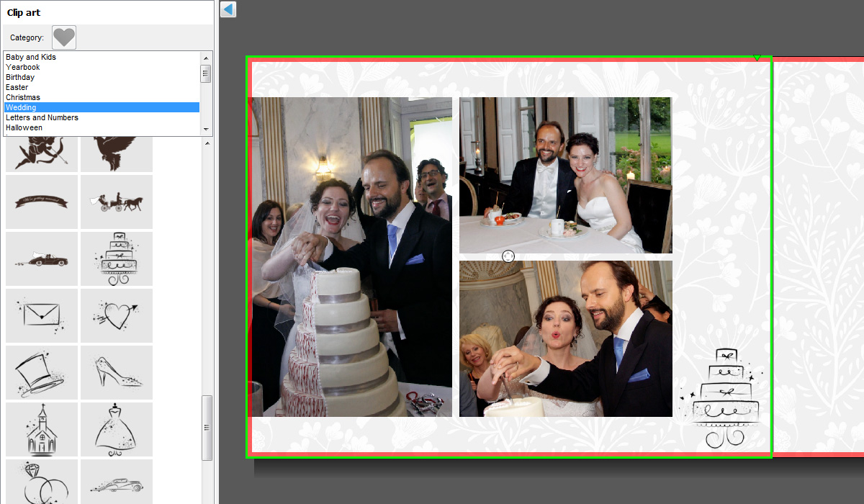Click scroll down arrow of category list
The height and width of the screenshot is (504, 864).
coord(206,130)
